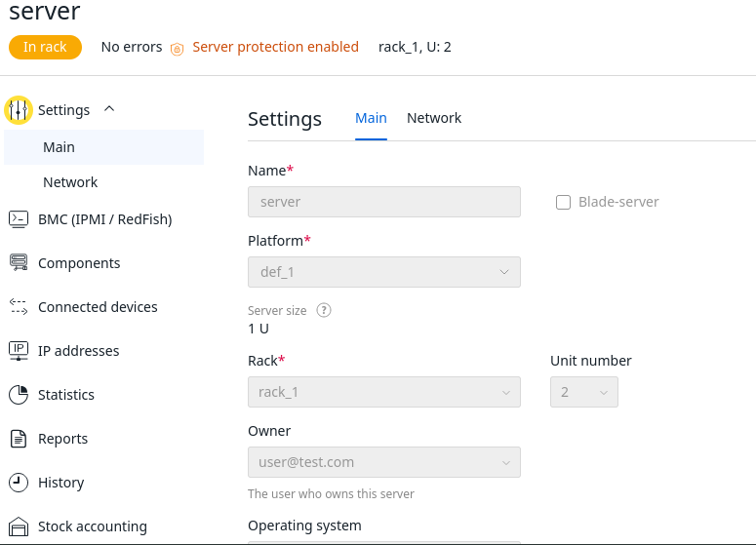Click the Server protection enabled status
The width and height of the screenshot is (756, 545).
(x=274, y=47)
